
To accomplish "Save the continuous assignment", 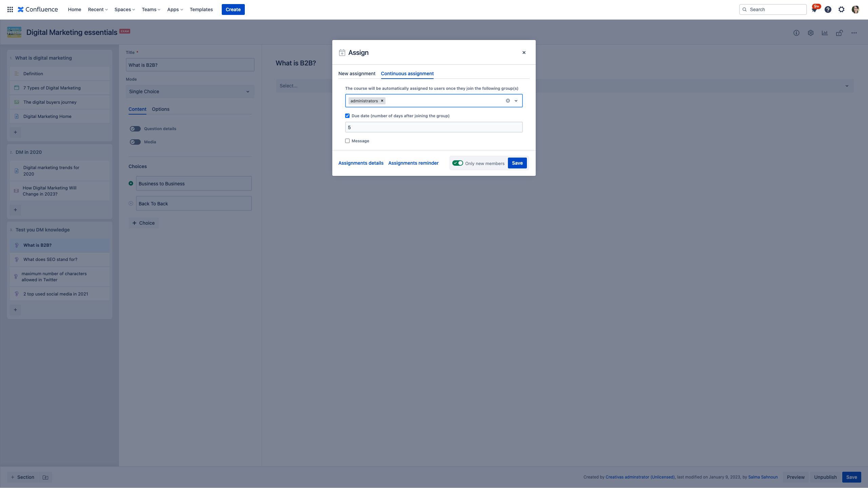I will tap(517, 163).
